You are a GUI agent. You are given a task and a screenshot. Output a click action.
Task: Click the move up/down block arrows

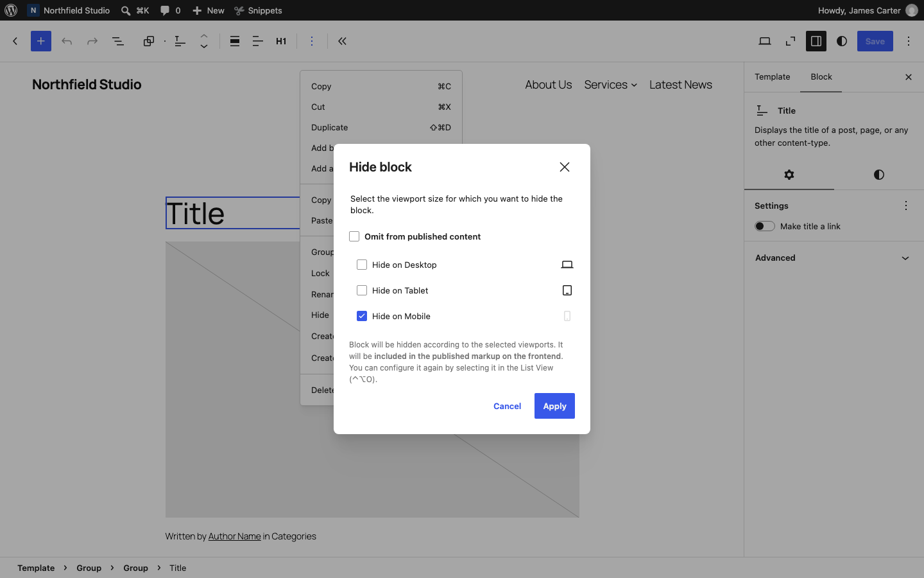tap(204, 41)
